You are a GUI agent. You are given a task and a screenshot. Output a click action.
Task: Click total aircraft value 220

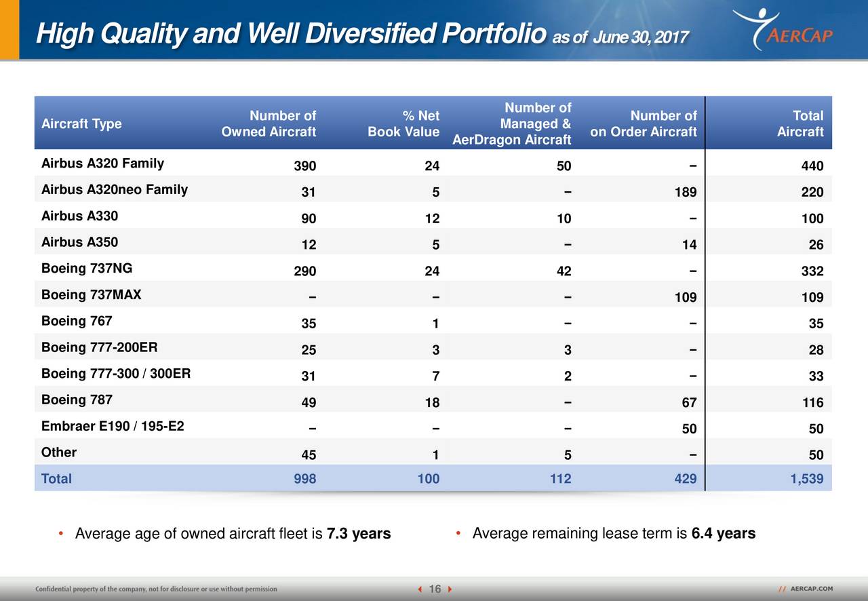click(x=812, y=193)
